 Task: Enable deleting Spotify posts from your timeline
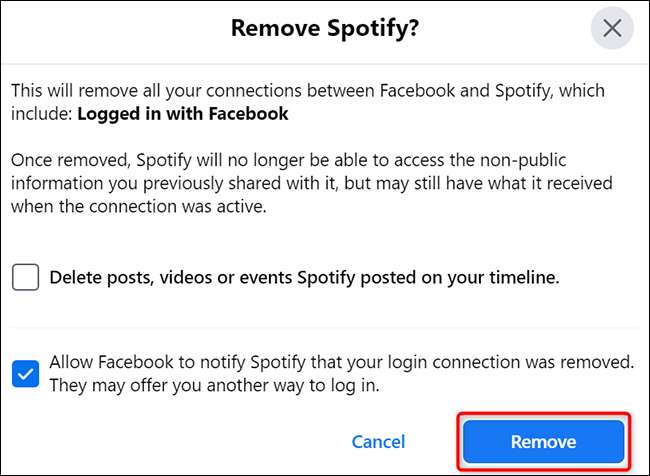[26, 277]
